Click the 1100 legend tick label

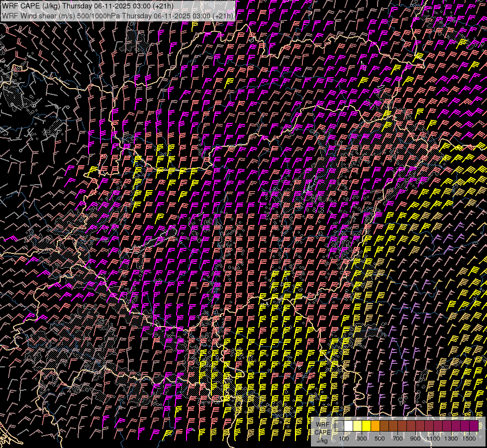433,438
